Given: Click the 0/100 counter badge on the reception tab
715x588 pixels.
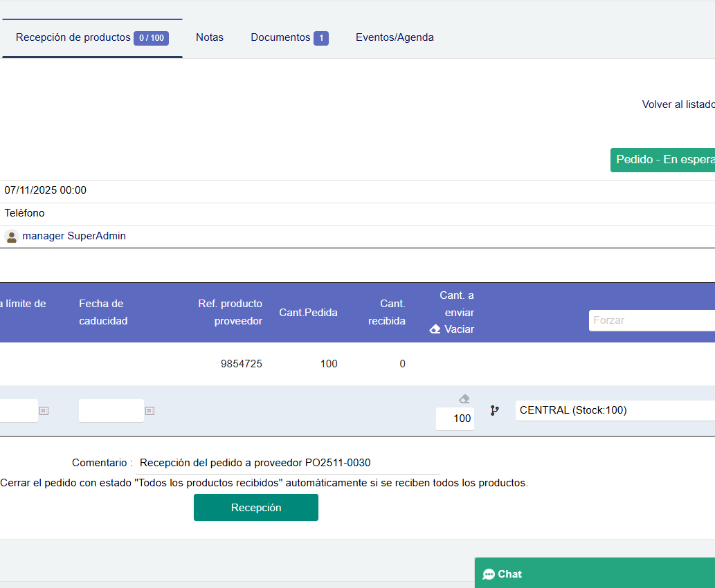Looking at the screenshot, I should click(152, 38).
